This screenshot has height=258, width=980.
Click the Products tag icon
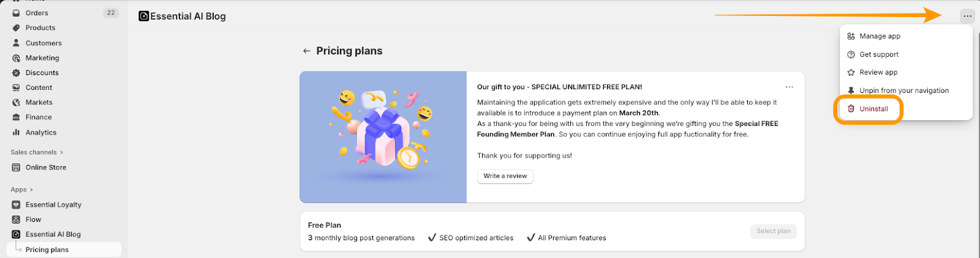click(x=17, y=28)
